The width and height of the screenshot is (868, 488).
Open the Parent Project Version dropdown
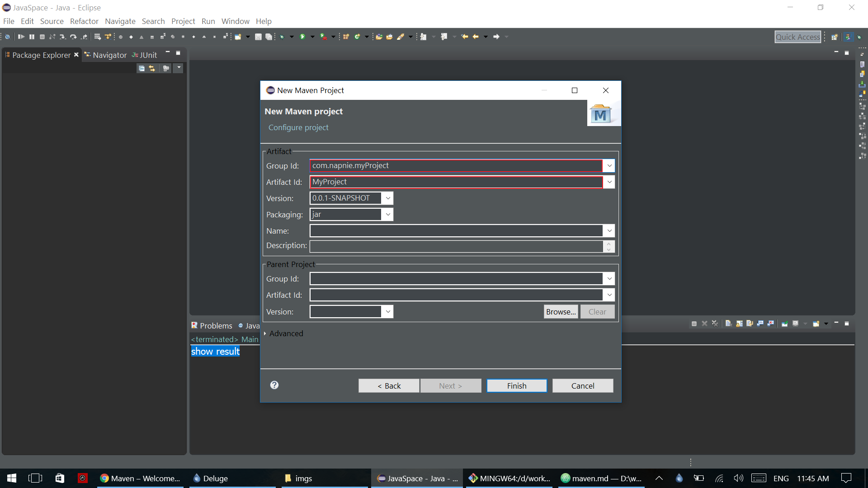tap(387, 312)
